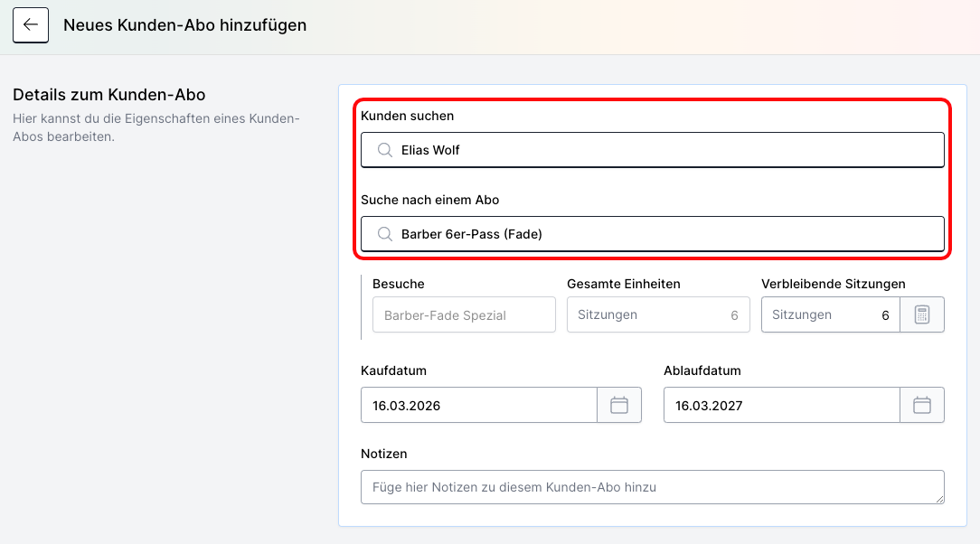Click the back arrow icon

[30, 24]
